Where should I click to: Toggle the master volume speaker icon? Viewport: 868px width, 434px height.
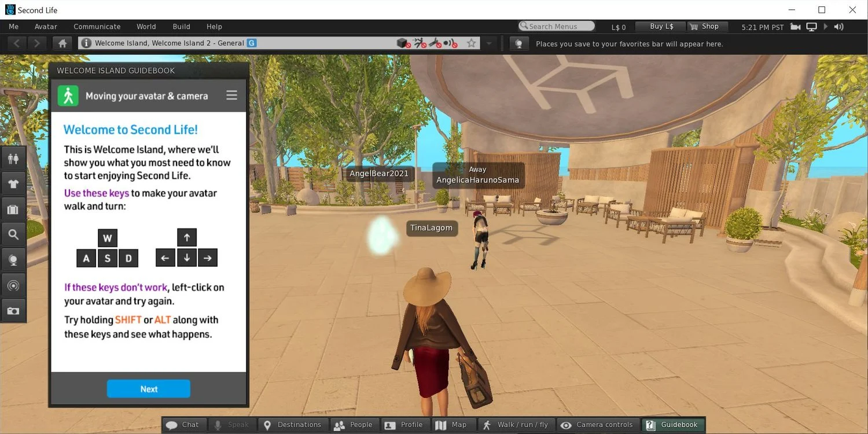click(x=838, y=27)
